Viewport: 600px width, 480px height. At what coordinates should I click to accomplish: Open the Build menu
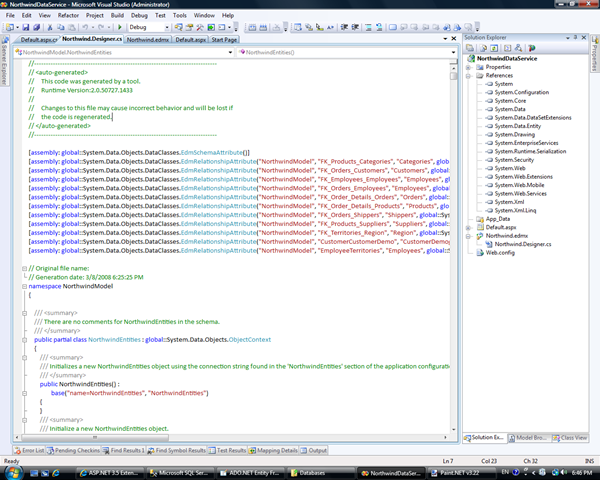coord(117,15)
